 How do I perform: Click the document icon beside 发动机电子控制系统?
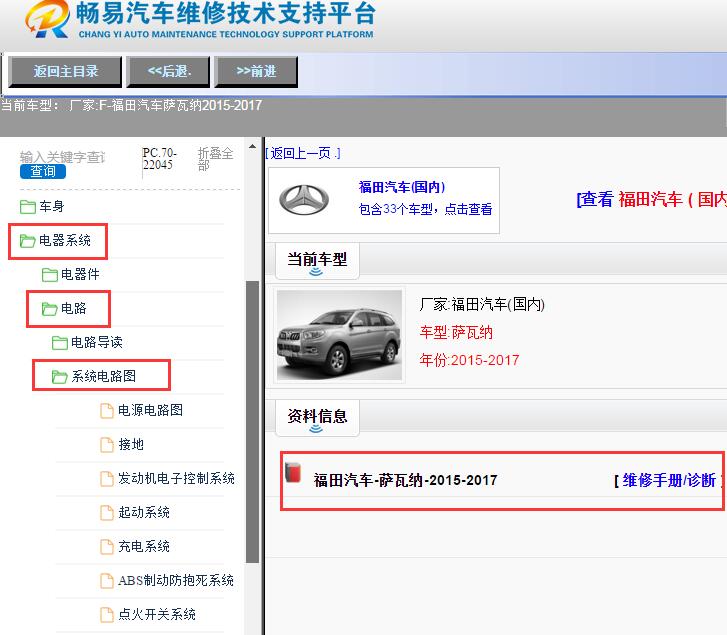point(107,479)
